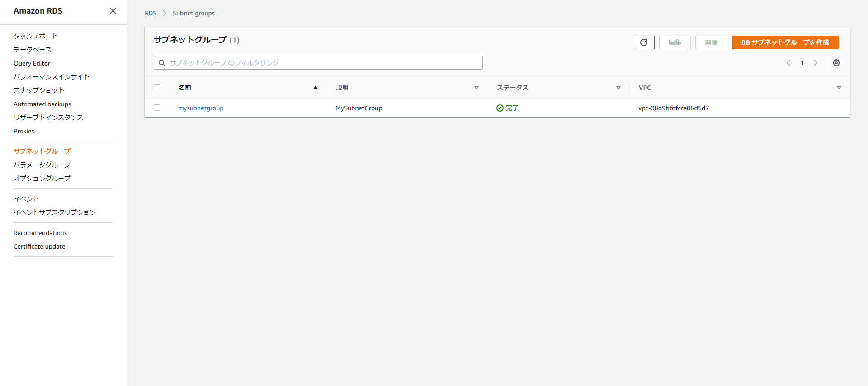Sort by ステータス column arrow
Viewport: 868px width, 386px height.
click(618, 88)
